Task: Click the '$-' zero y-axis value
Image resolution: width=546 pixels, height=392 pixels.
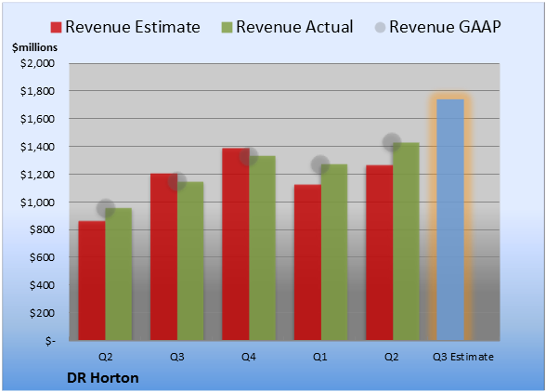Action: [x=50, y=341]
